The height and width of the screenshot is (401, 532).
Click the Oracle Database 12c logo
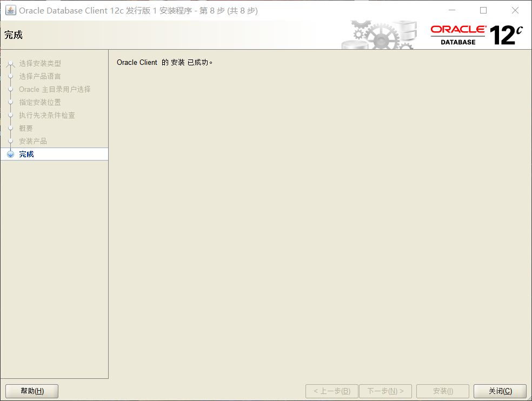(x=476, y=34)
